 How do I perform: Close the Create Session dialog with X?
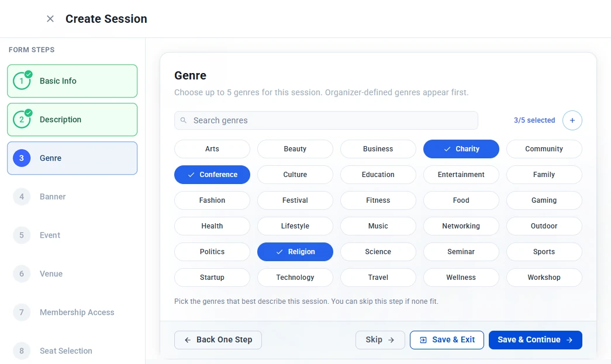[x=50, y=19]
